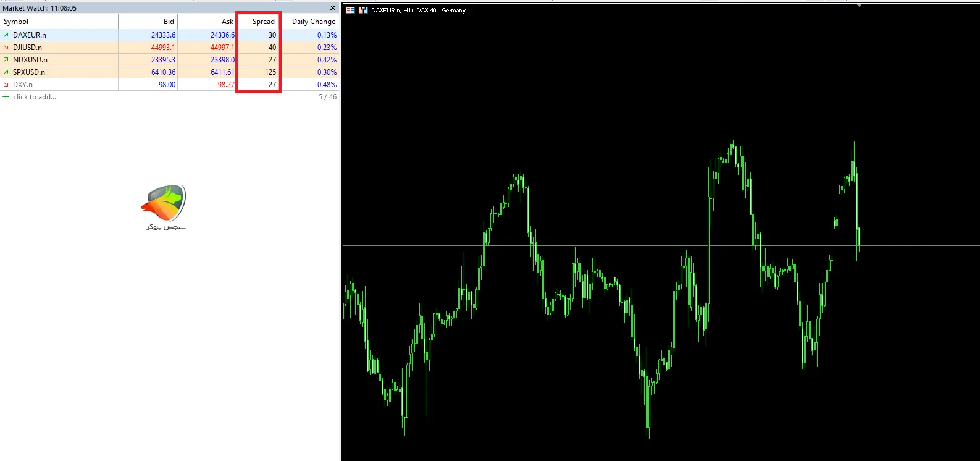The height and width of the screenshot is (461, 980).
Task: Click the green plus icon to add symbol
Action: click(x=6, y=97)
